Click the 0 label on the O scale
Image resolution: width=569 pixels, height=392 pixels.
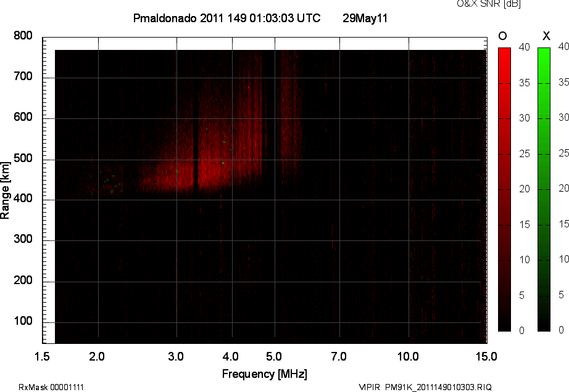522,330
